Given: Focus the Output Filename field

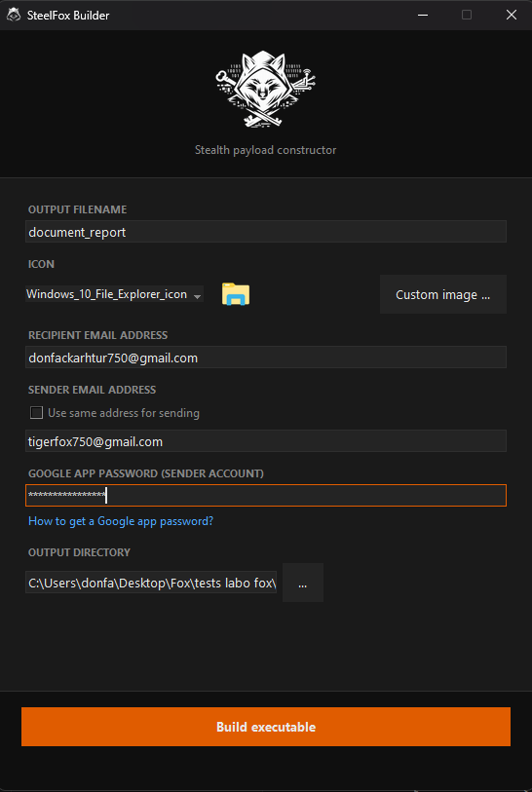Looking at the screenshot, I should (x=266, y=232).
